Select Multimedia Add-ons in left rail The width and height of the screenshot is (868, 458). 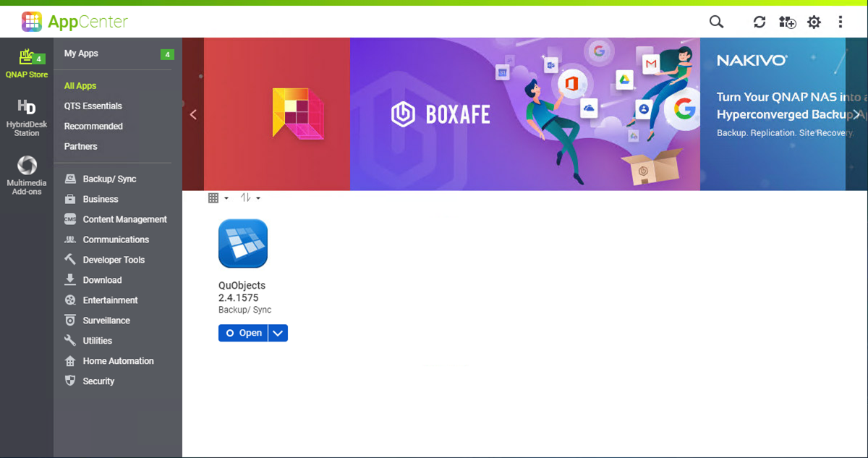[27, 175]
